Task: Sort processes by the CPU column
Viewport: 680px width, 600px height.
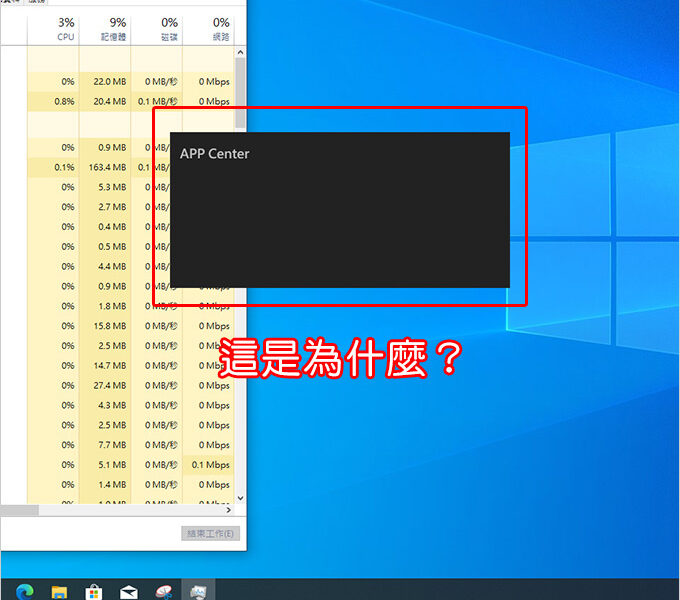Action: point(65,28)
